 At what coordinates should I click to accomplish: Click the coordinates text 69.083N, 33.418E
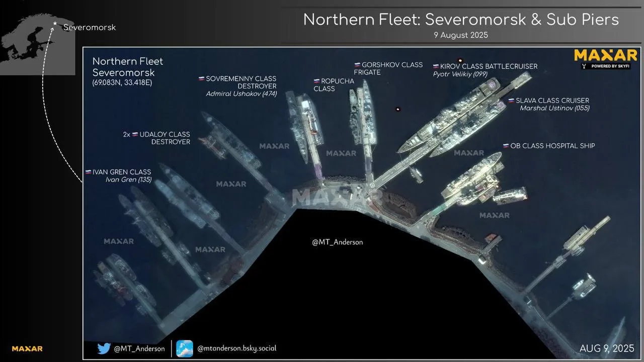[122, 82]
